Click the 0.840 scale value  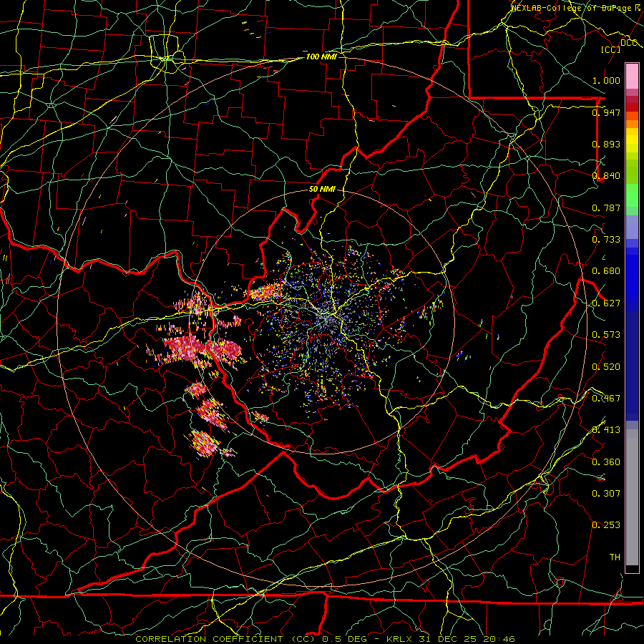606,176
